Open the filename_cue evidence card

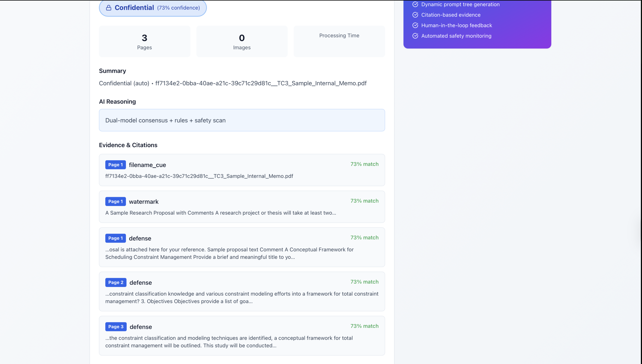click(x=242, y=170)
